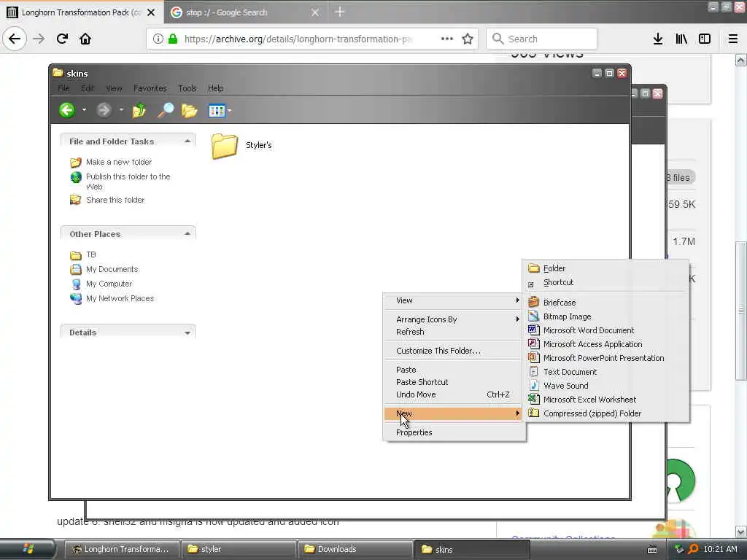This screenshot has height=560, width=747.
Task: Create a new Wave Sound
Action: 606,386
